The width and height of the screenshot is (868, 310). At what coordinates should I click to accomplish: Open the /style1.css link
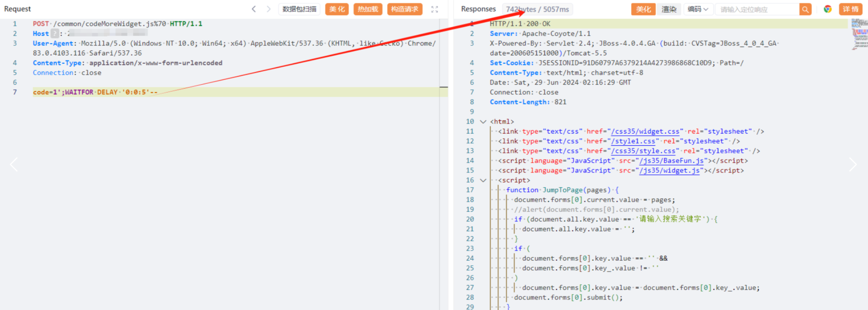tap(633, 141)
